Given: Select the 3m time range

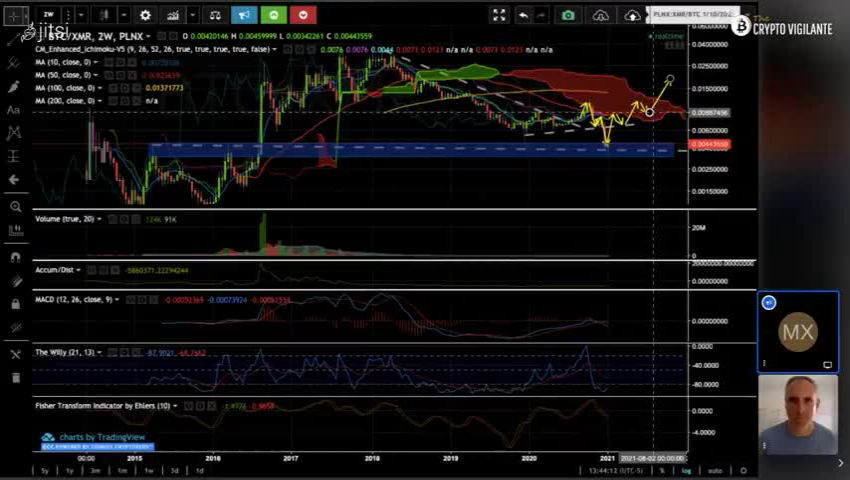Looking at the screenshot, I should pyautogui.click(x=95, y=471).
